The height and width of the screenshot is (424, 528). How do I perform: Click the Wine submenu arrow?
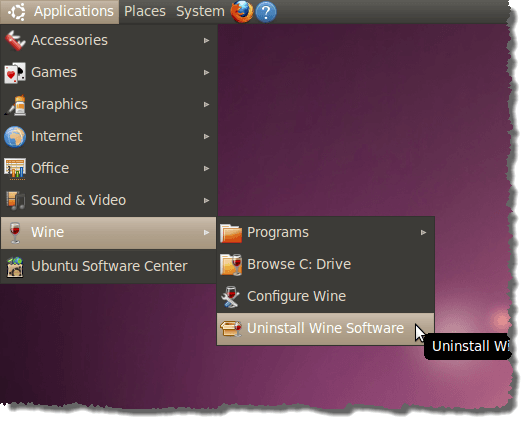point(206,232)
